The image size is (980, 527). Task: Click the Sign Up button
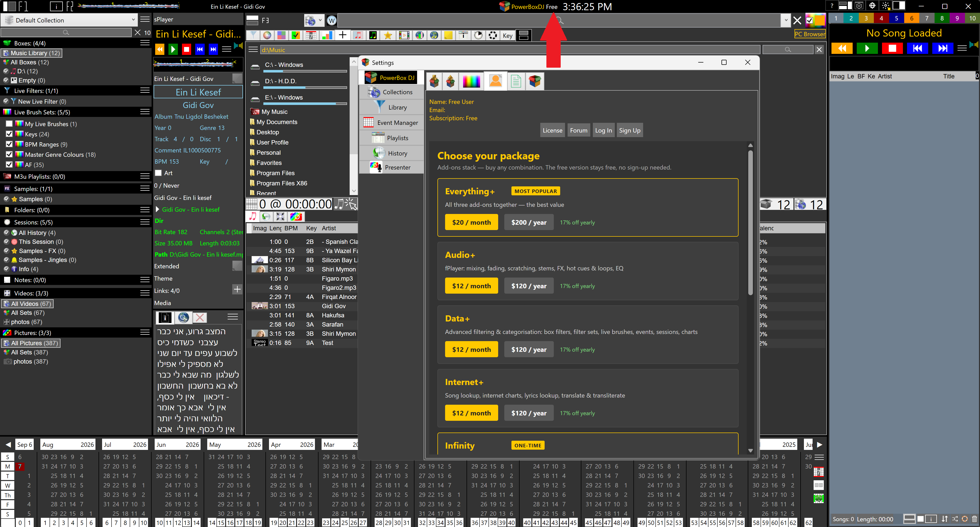click(630, 130)
